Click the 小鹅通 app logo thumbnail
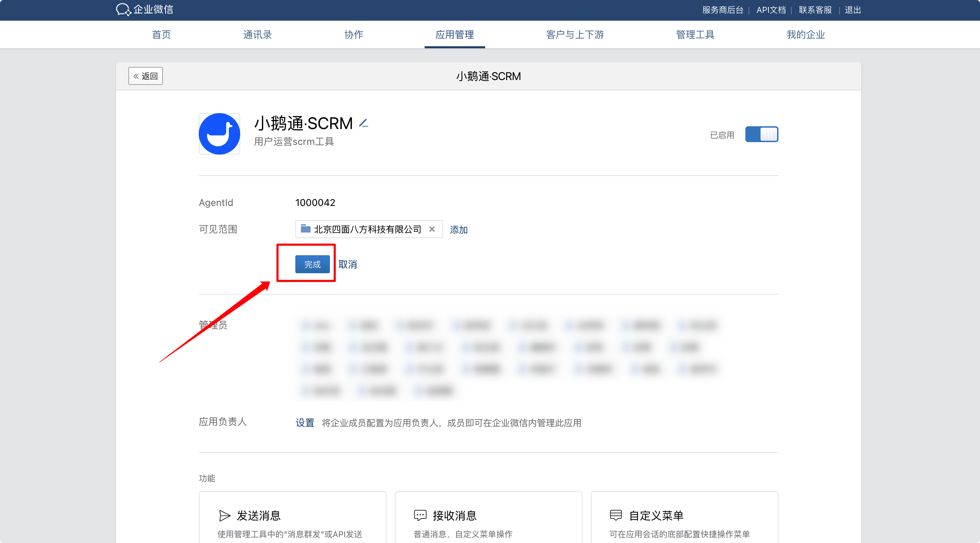This screenshot has width=980, height=543. [x=219, y=134]
